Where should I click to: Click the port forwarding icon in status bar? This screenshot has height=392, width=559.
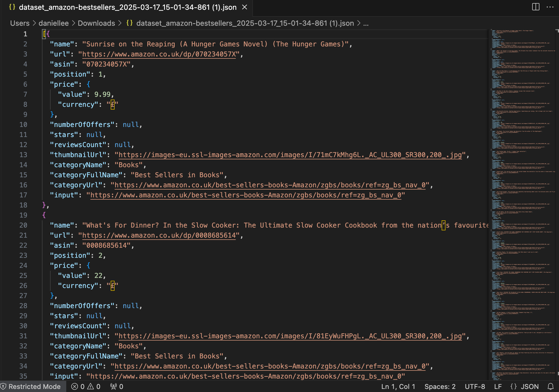[113, 386]
